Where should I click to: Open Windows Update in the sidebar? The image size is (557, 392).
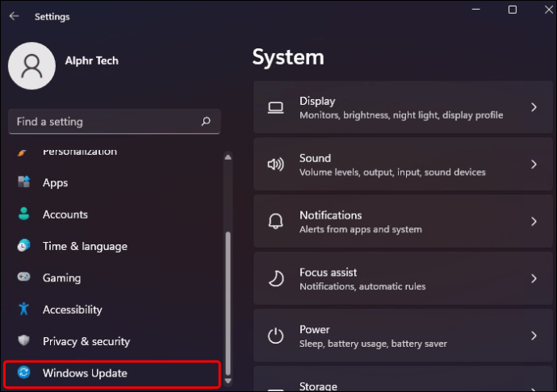[x=85, y=373]
